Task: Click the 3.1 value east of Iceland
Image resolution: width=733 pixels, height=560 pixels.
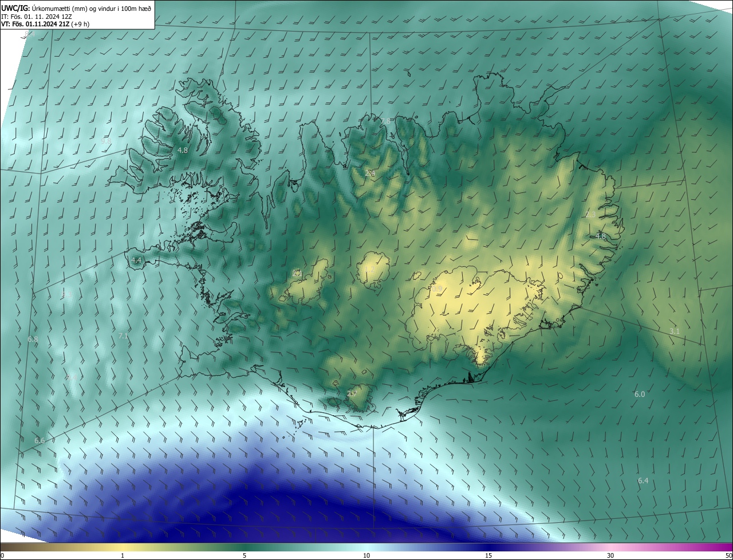Action: pyautogui.click(x=675, y=331)
